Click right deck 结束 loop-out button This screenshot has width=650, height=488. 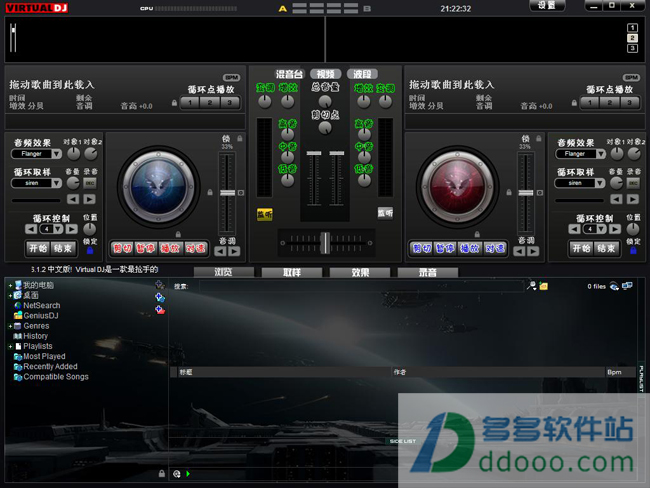(606, 248)
